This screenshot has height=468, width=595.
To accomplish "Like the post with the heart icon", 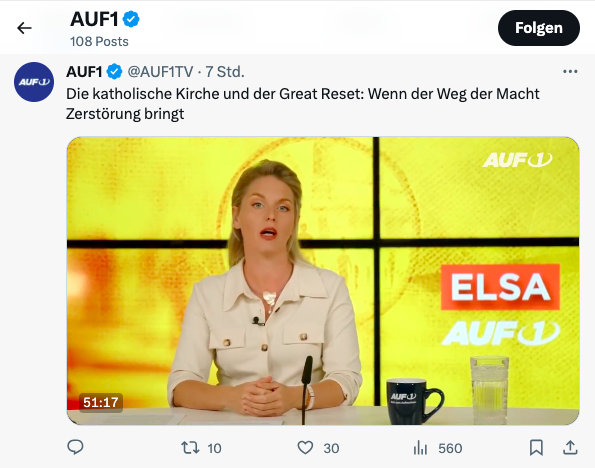I will 305,448.
